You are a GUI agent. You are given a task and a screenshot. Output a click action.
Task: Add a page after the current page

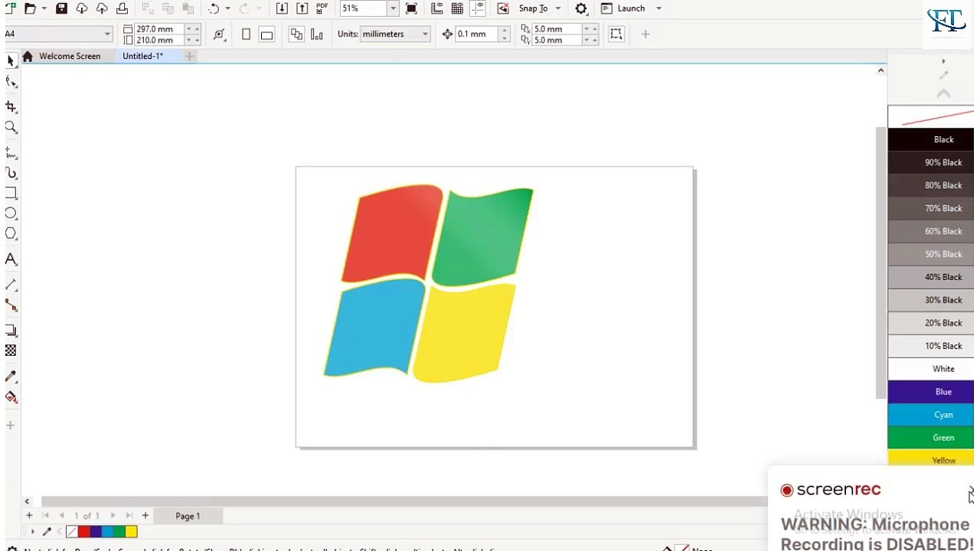pos(145,516)
